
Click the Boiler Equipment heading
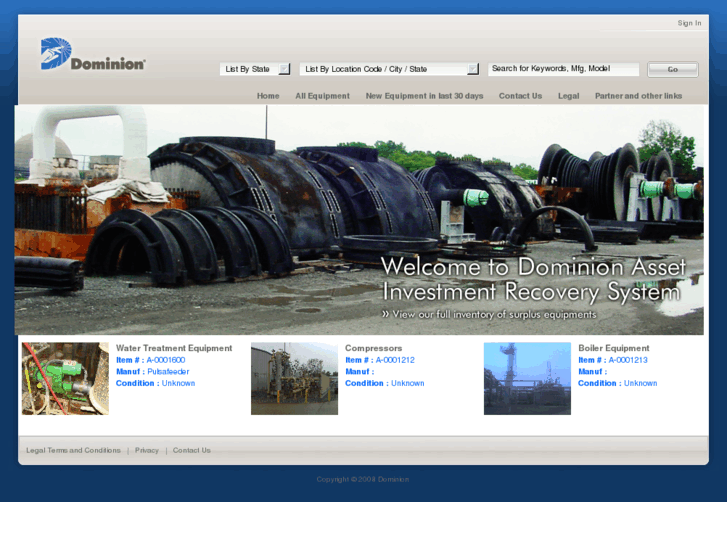pyautogui.click(x=613, y=348)
